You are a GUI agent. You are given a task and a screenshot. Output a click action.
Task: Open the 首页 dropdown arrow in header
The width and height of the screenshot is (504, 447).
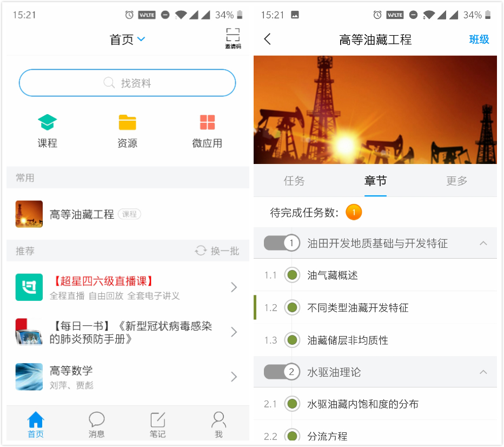pos(141,39)
